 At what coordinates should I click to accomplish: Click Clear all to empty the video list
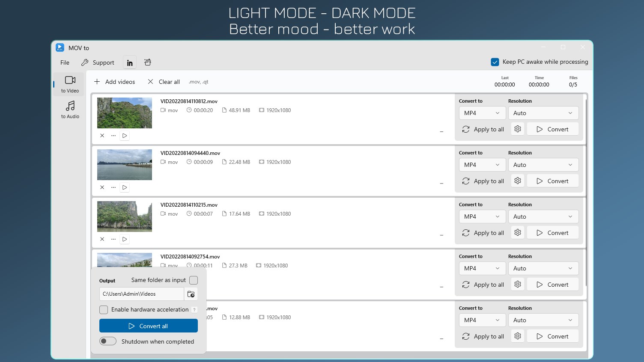point(163,82)
